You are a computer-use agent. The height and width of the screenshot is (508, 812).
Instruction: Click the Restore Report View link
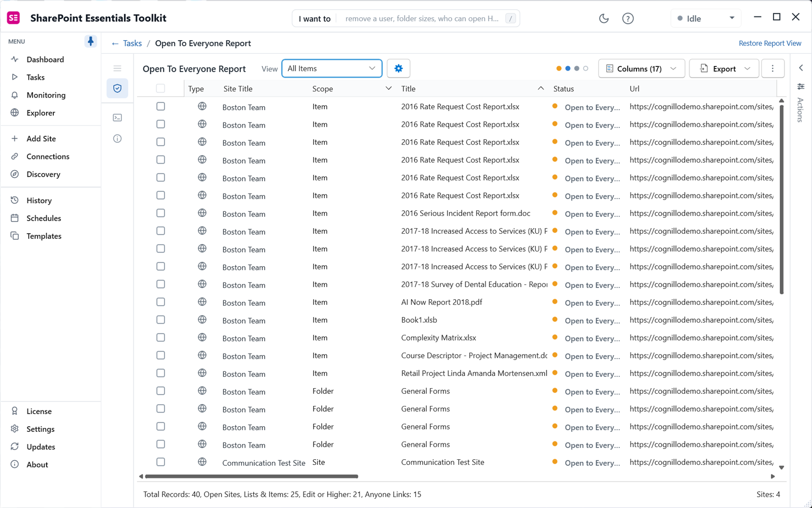[x=770, y=43]
